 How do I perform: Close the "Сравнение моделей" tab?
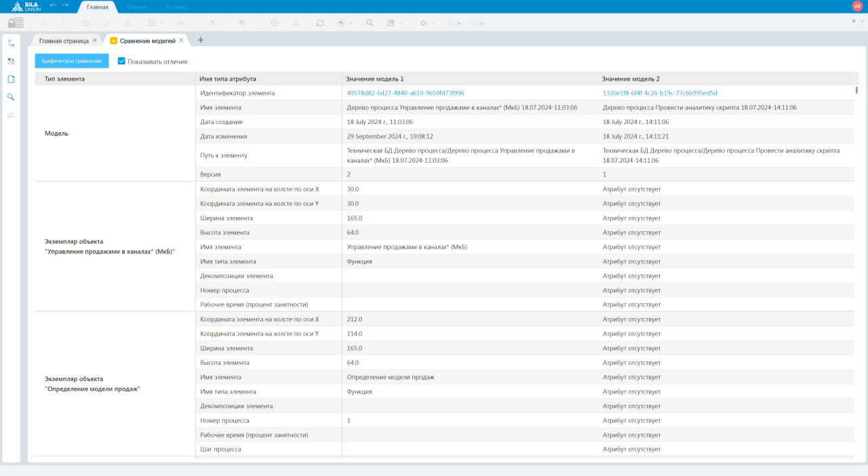(x=181, y=41)
